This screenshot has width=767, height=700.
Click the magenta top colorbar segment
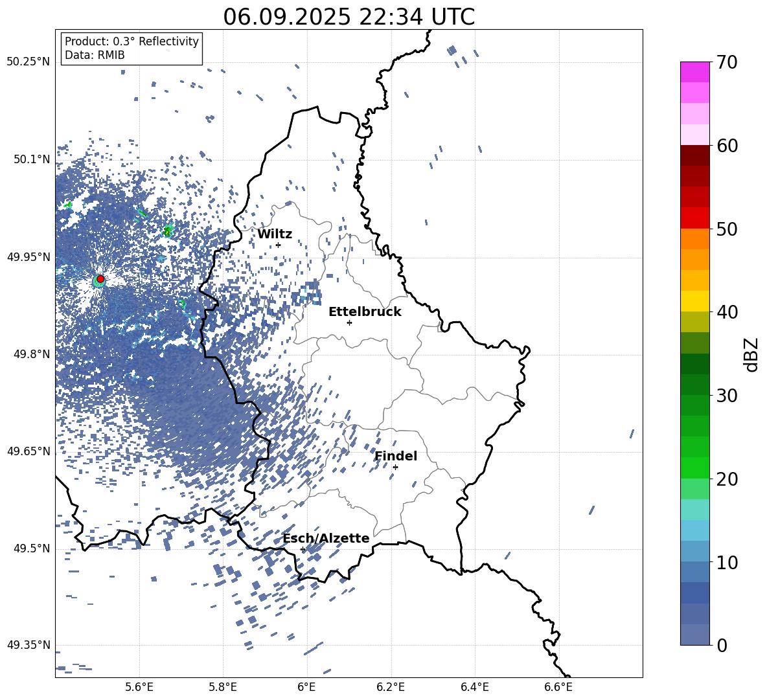click(x=694, y=73)
